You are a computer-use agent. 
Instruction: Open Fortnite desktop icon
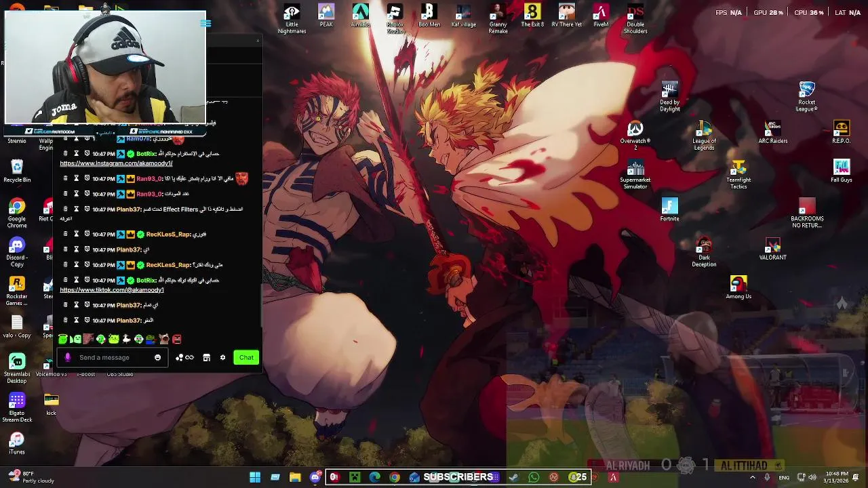[x=669, y=210]
